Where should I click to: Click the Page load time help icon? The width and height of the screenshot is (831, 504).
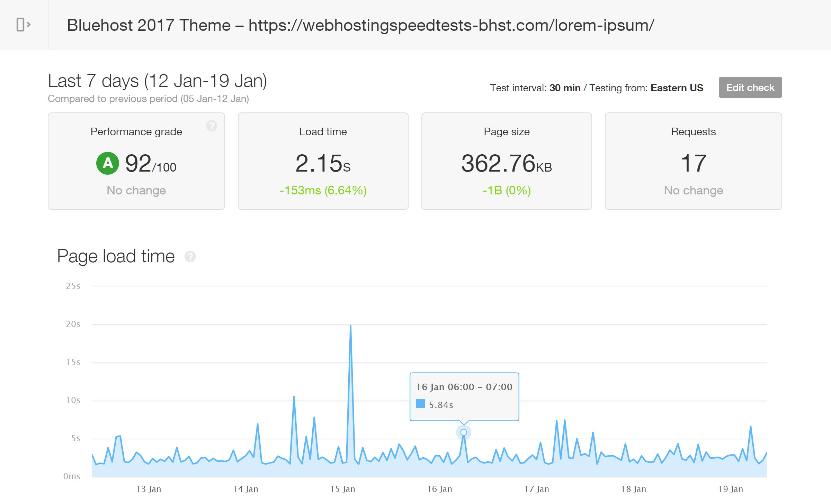click(x=190, y=257)
